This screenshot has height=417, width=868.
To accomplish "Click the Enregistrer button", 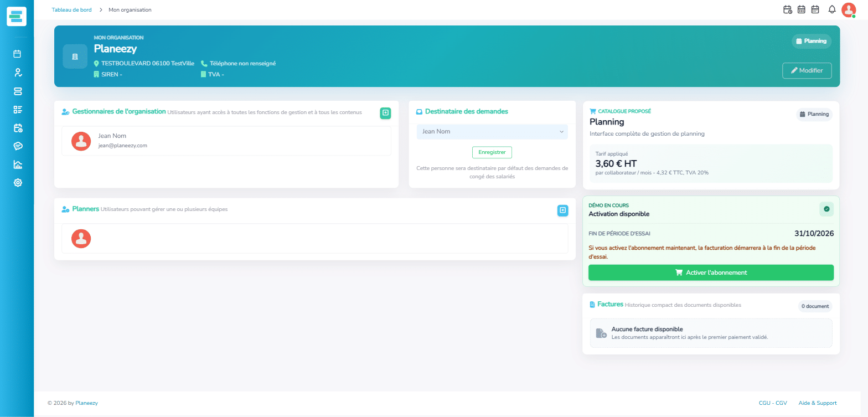I will click(x=492, y=152).
